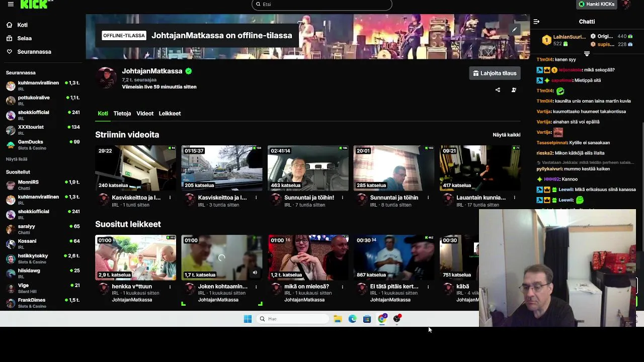644x362 pixels.
Task: Open the 01:15:37 snowy street video
Action: tap(221, 168)
